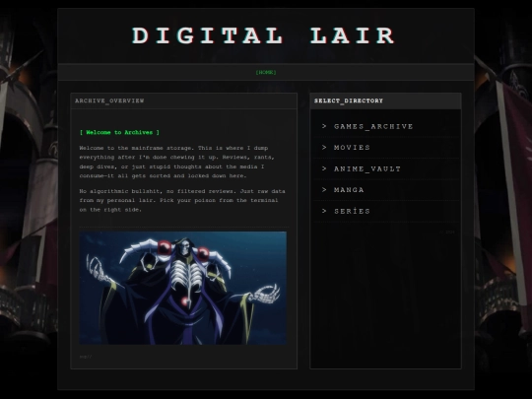Click the DIGITAL LAIR site title
The image size is (532, 399).
click(263, 35)
